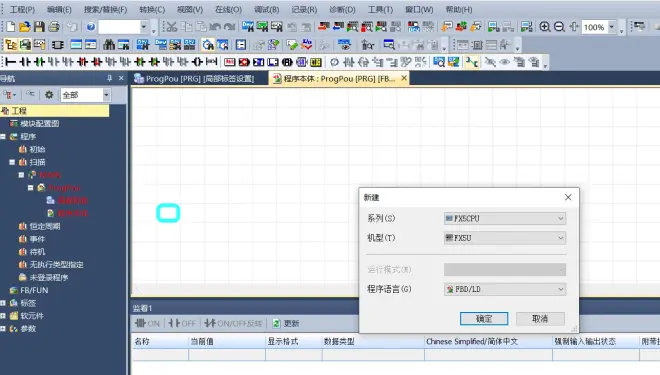This screenshot has width=660, height=375.
Task: Open the 搜索/替换(F) menu
Action: pos(105,9)
